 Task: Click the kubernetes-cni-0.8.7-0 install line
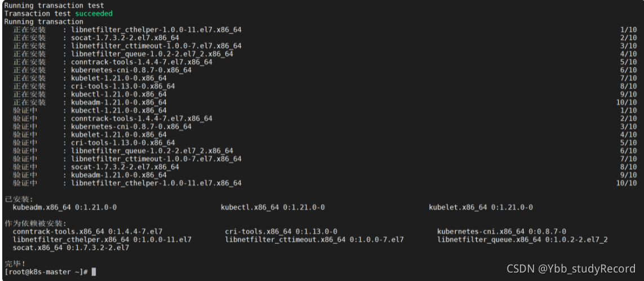(x=326, y=70)
